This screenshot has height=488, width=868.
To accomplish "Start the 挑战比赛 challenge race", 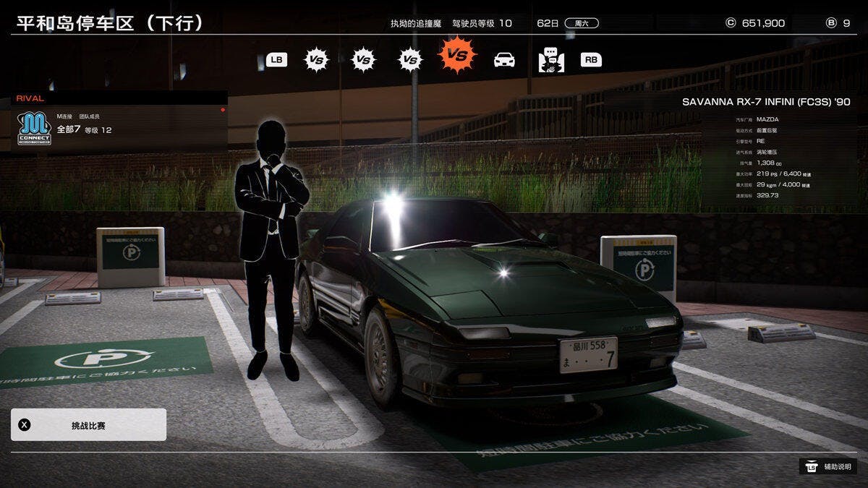I will pyautogui.click(x=88, y=425).
